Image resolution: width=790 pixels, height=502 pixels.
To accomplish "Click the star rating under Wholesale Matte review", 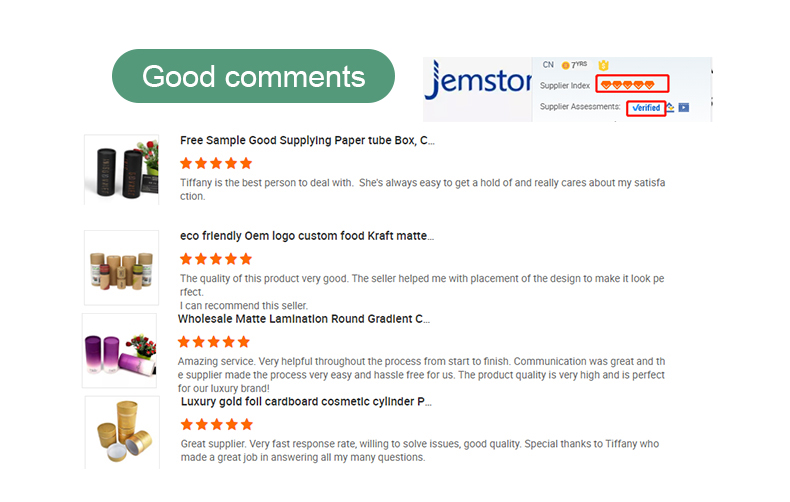I will tap(214, 342).
